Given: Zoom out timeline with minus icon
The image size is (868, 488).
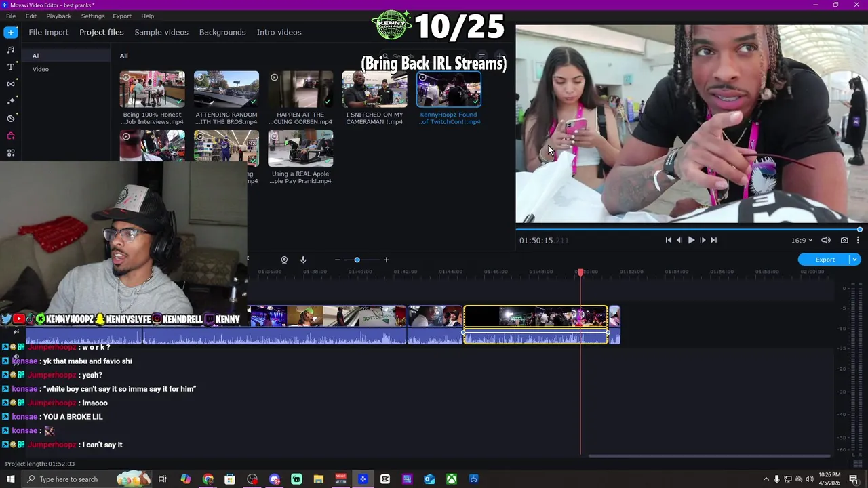Looking at the screenshot, I should 337,260.
